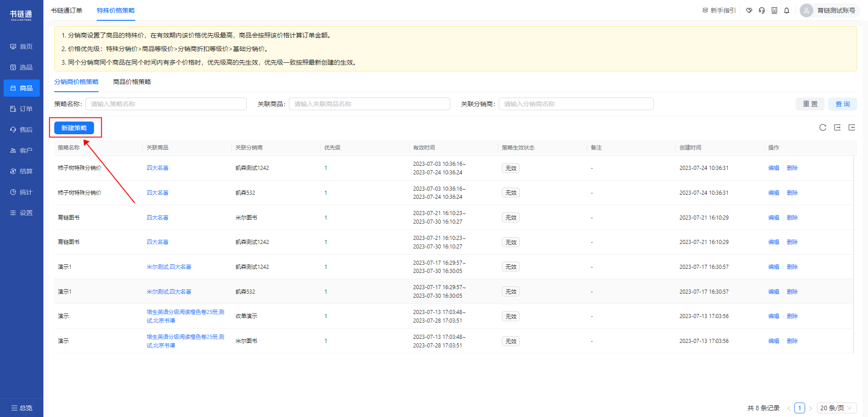Open 选品 in the sidebar
The image size is (868, 417).
[21, 67]
